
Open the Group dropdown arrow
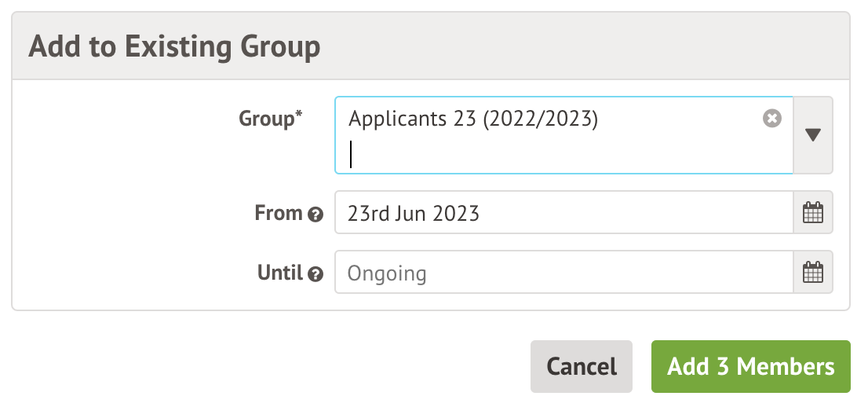(x=813, y=135)
